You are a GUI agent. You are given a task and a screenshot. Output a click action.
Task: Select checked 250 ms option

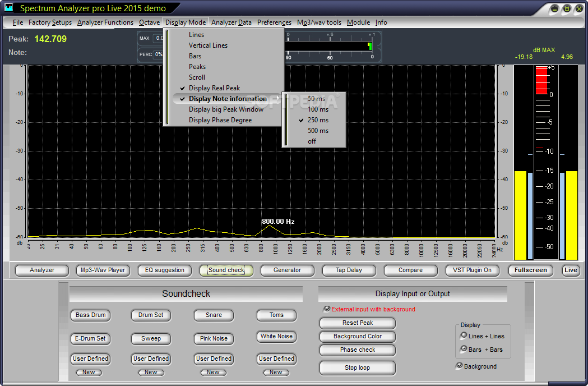tap(317, 120)
